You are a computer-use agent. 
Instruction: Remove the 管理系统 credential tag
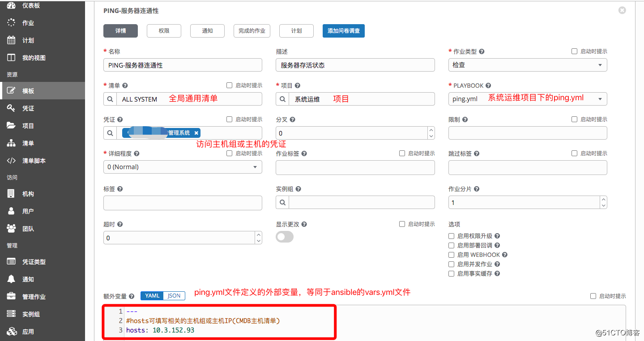[x=196, y=133]
